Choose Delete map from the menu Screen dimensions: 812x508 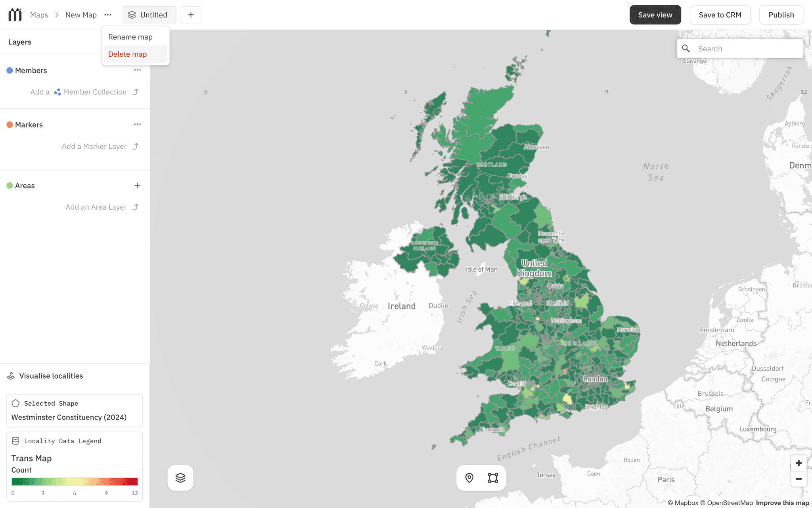pyautogui.click(x=128, y=54)
